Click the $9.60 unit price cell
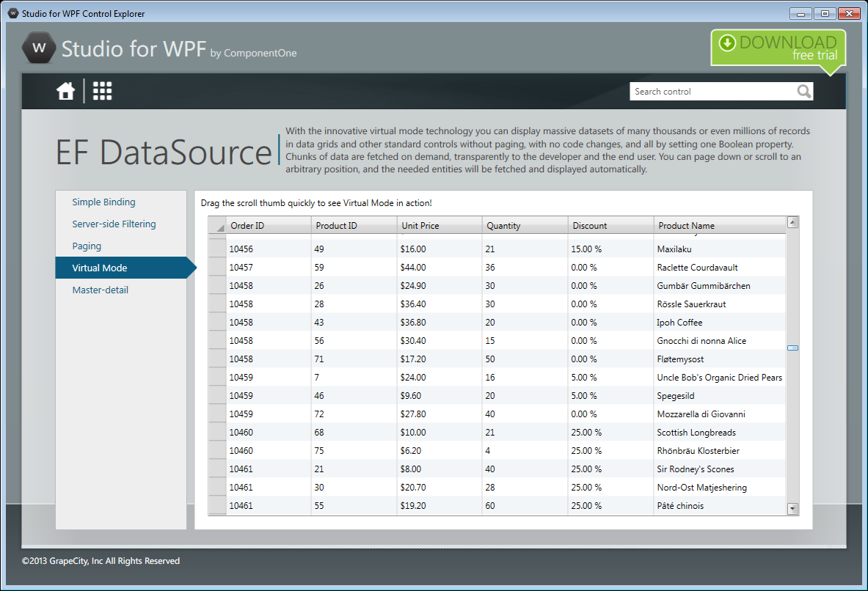The width and height of the screenshot is (868, 591). pos(440,396)
